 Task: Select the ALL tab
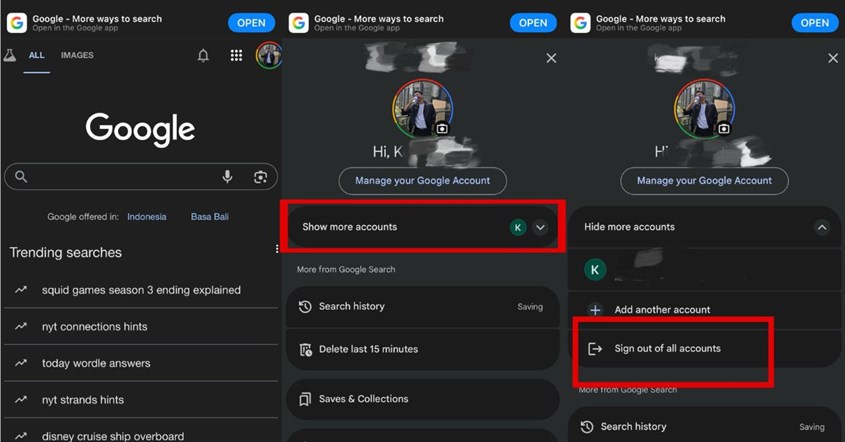pyautogui.click(x=37, y=55)
